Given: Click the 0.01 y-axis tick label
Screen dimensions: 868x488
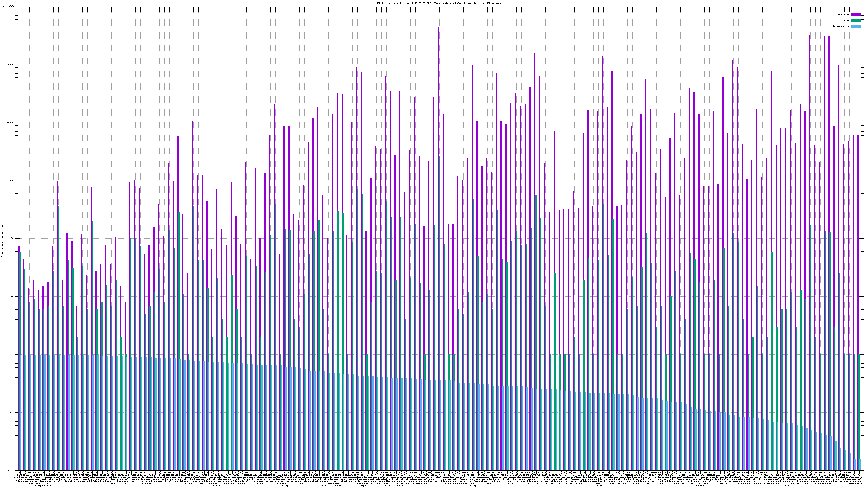Looking at the screenshot, I should tap(11, 470).
